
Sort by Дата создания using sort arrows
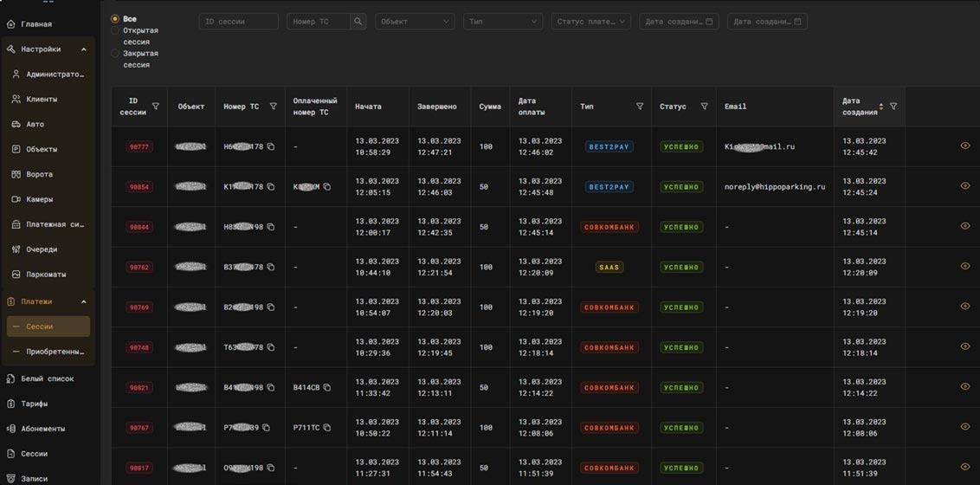coord(881,107)
